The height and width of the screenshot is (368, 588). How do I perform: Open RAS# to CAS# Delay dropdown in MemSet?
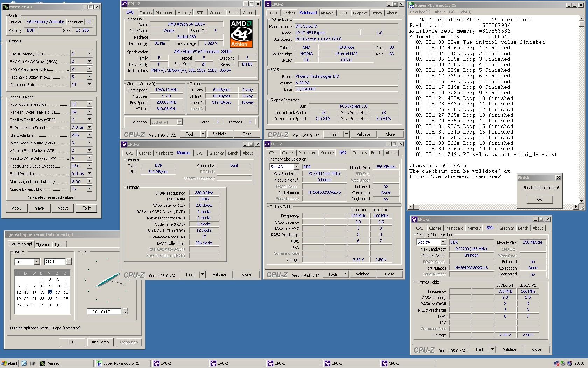pyautogui.click(x=89, y=61)
